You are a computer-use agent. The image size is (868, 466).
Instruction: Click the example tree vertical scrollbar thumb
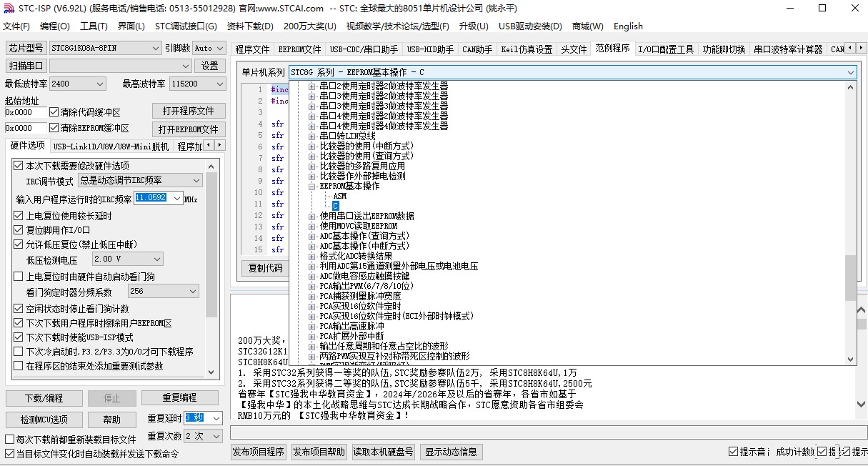coord(850,279)
